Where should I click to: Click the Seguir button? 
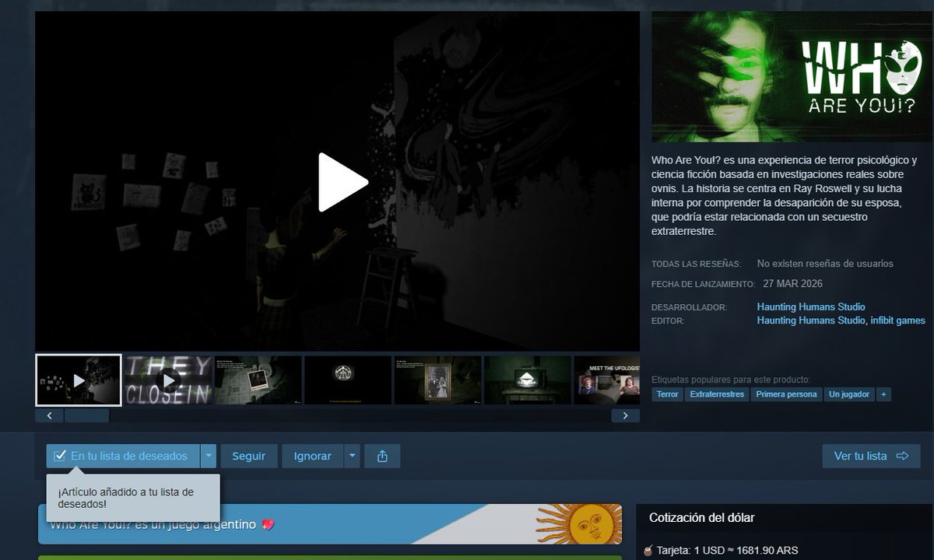coord(249,456)
